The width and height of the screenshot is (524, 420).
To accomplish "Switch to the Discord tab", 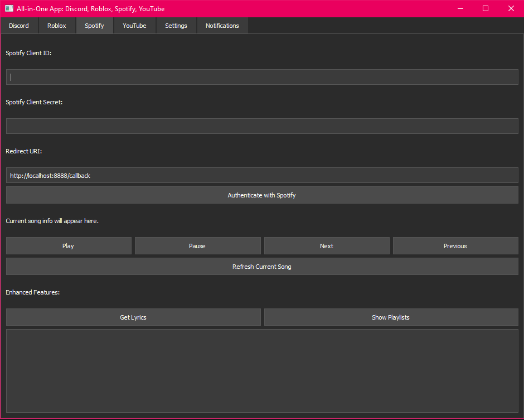I will 19,26.
